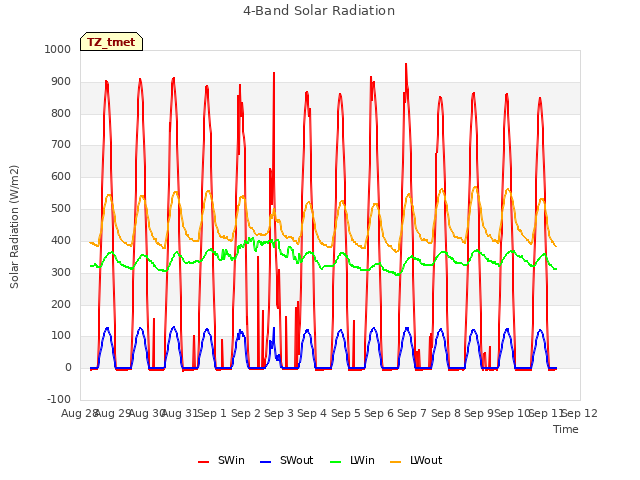Image resolution: width=640 pixels, height=480 pixels.
Task: Click the 400 y-axis tick label
Action: pos(61,240)
